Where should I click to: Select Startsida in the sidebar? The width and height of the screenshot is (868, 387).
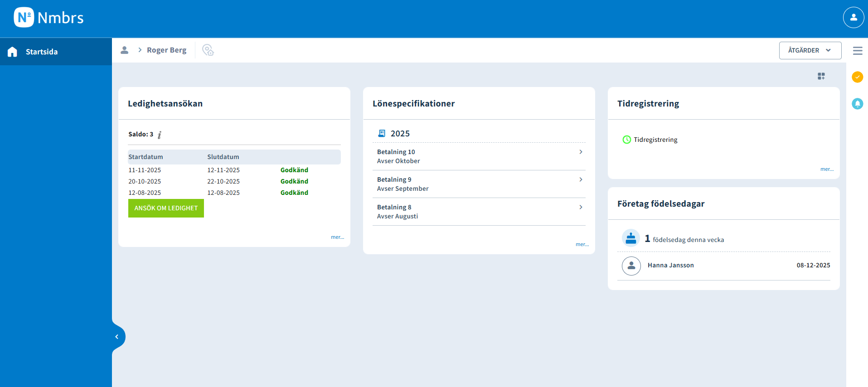[x=42, y=52]
